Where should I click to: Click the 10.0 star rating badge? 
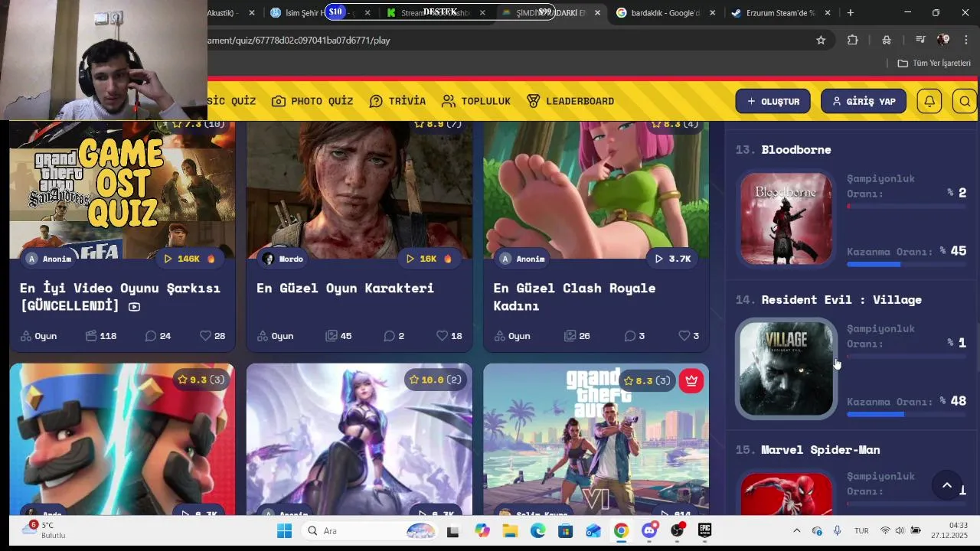[435, 380]
